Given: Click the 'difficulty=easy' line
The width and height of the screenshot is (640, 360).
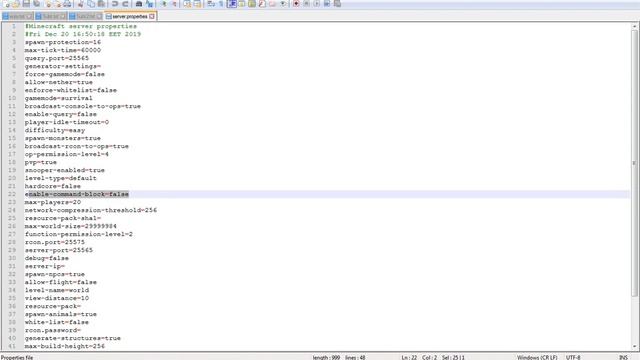Looking at the screenshot, I should pyautogui.click(x=55, y=130).
